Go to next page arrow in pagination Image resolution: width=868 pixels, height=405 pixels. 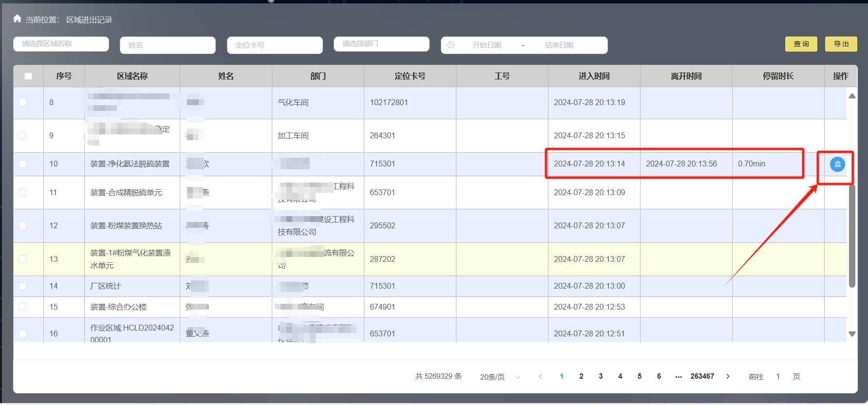728,376
